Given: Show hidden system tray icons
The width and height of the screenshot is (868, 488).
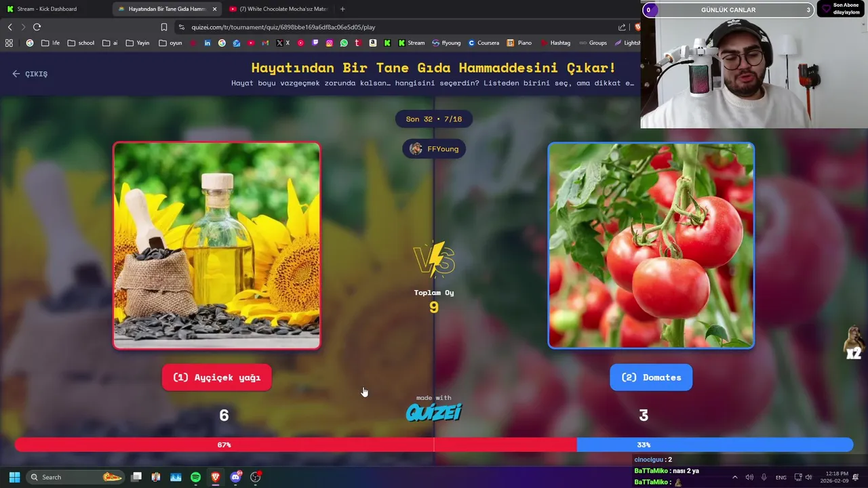Looking at the screenshot, I should pyautogui.click(x=734, y=477).
